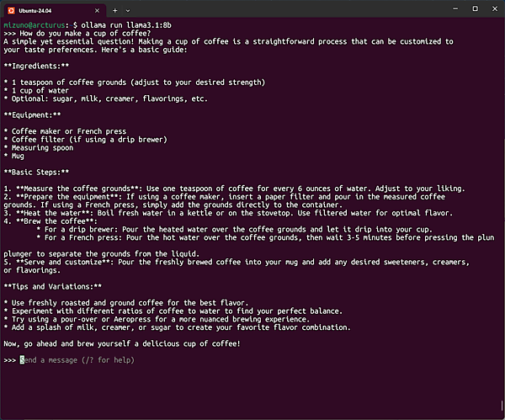
Task: Click the Ubuntu logo icon in the tab
Action: [11, 9]
